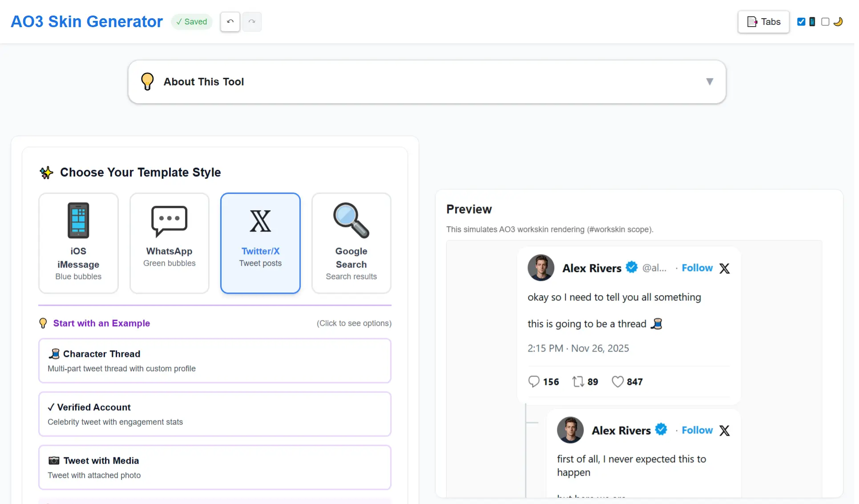Select the Twitter/X logo template

coord(260,243)
